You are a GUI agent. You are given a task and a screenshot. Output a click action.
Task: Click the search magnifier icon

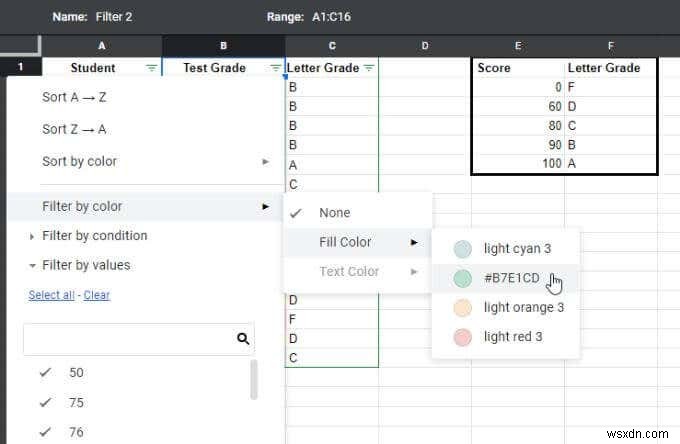(243, 339)
